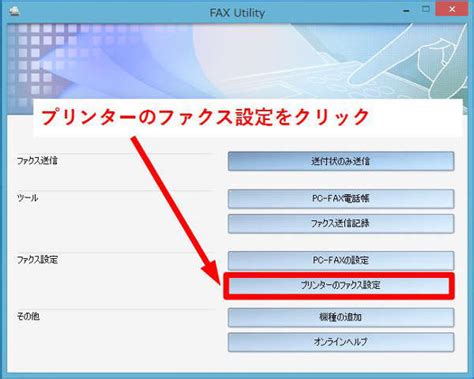The height and width of the screenshot is (379, 474).
Task: Minimize the FAX Utility window
Action: [x=406, y=10]
